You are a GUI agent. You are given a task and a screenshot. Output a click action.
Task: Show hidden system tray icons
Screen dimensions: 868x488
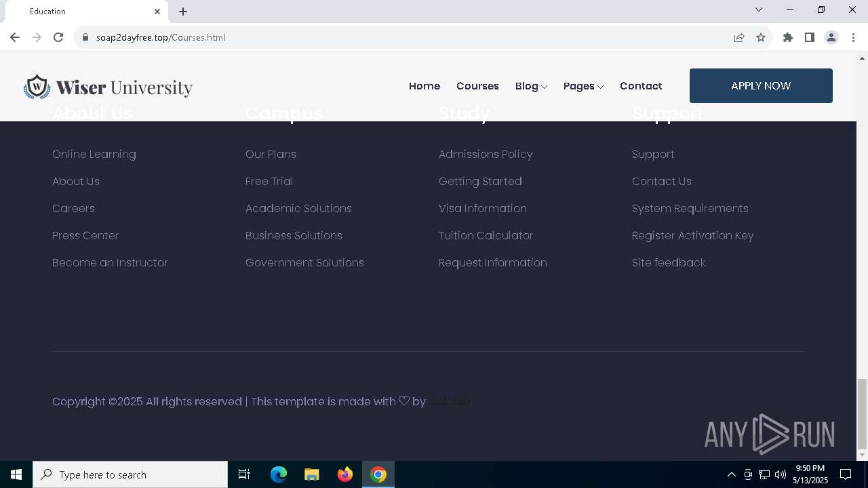tap(732, 474)
